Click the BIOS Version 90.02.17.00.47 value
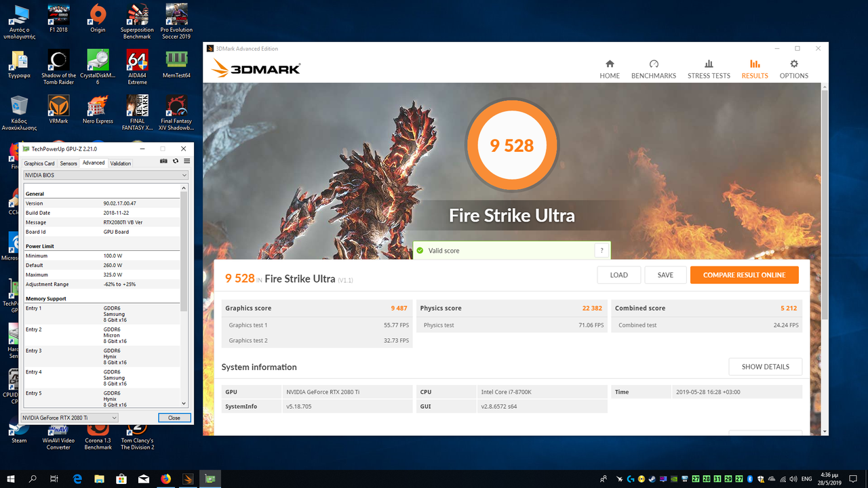The image size is (868, 488). [119, 203]
